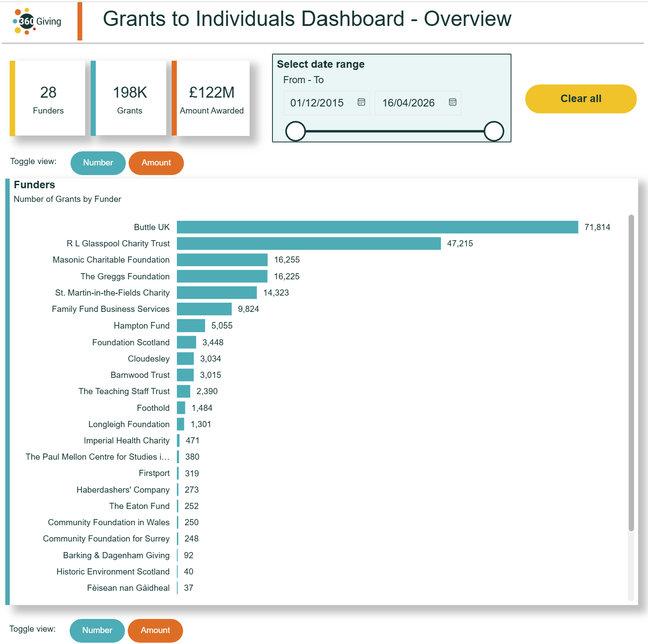This screenshot has height=644, width=648.
Task: Click the Clear all button
Action: point(581,99)
